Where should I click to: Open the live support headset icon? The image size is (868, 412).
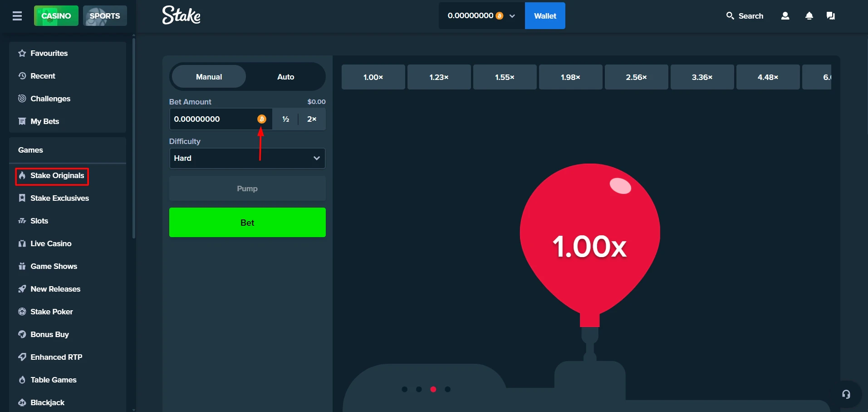click(846, 394)
